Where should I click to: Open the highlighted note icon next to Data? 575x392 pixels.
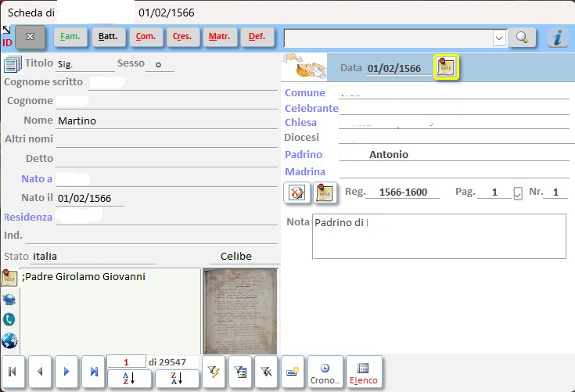pos(446,67)
